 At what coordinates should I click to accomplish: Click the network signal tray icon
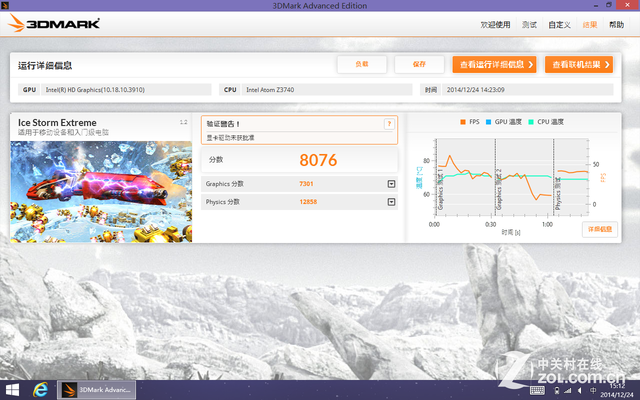pos(567,391)
